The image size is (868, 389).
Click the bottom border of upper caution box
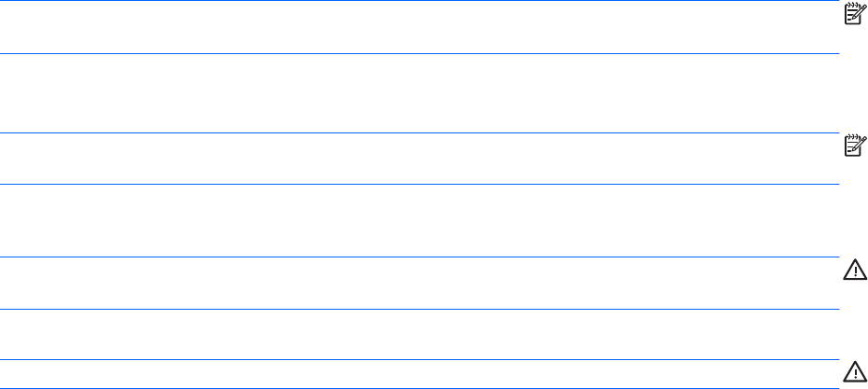pyautogui.click(x=418, y=310)
